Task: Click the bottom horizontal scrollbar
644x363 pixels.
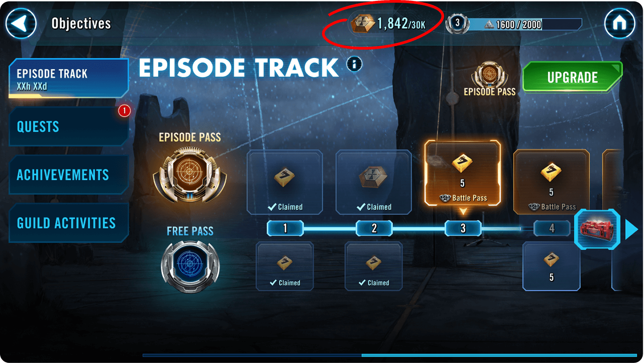Action: (x=390, y=355)
